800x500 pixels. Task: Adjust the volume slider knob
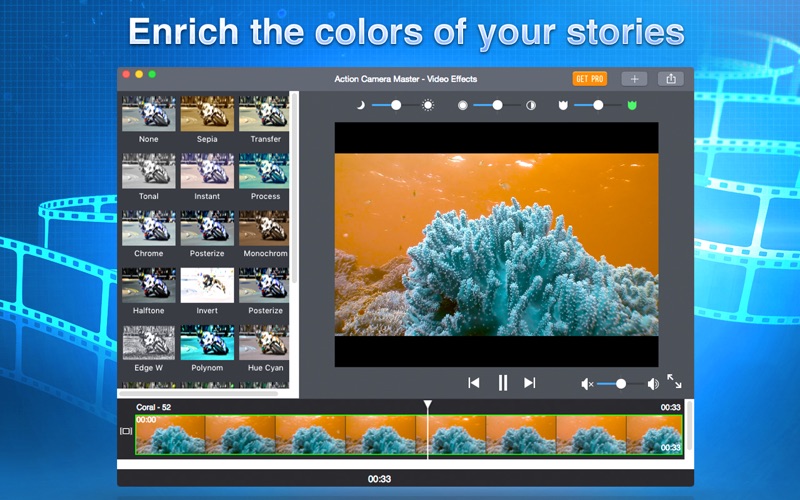[620, 384]
